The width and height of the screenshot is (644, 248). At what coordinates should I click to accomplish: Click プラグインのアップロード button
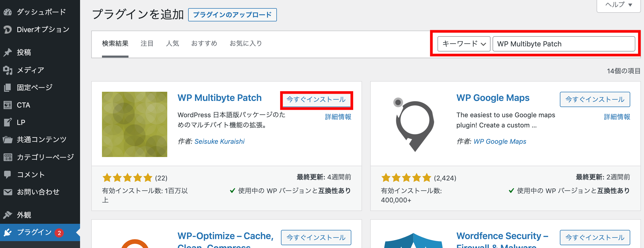coord(232,15)
